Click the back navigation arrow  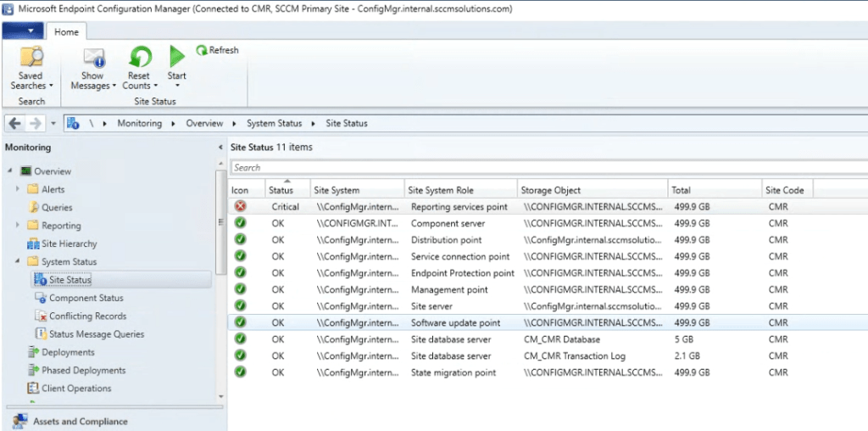(x=15, y=123)
